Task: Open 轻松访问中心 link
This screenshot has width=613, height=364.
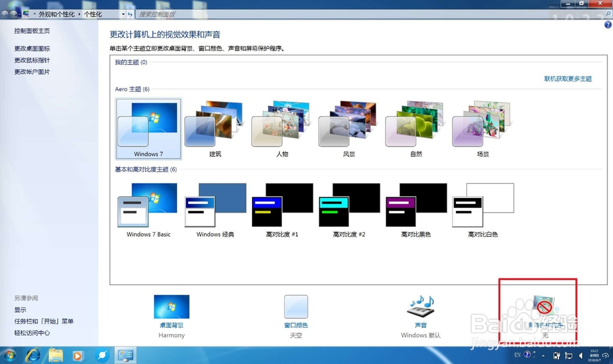Action: point(32,333)
